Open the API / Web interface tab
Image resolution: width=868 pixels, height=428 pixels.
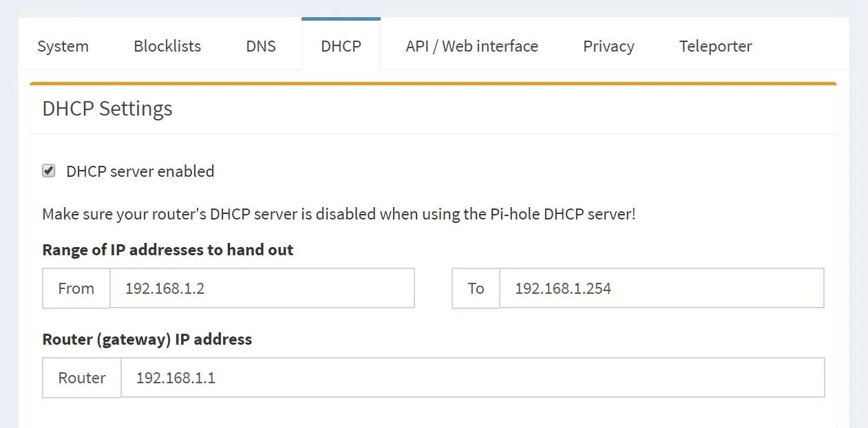coord(472,46)
